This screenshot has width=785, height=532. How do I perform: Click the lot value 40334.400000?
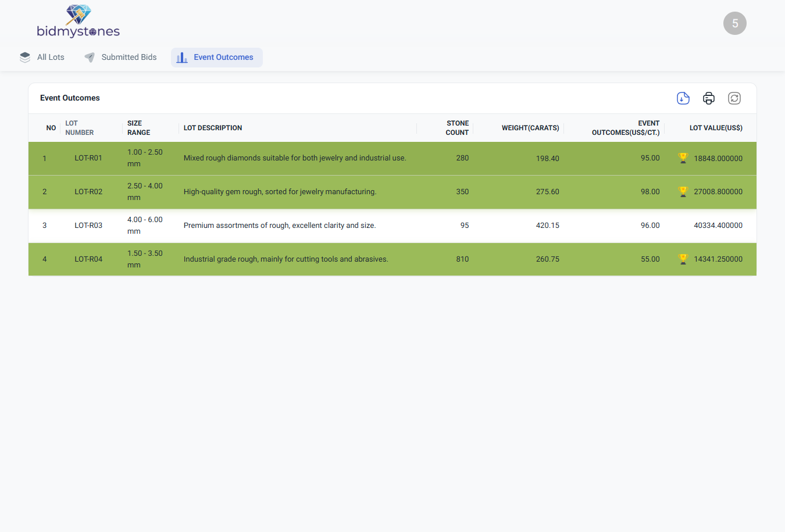point(718,226)
